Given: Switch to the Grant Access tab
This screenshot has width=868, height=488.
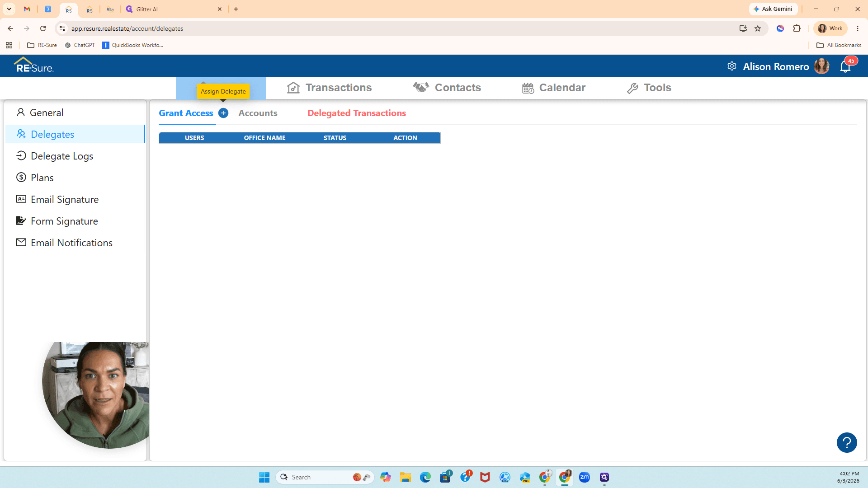Looking at the screenshot, I should pyautogui.click(x=186, y=113).
